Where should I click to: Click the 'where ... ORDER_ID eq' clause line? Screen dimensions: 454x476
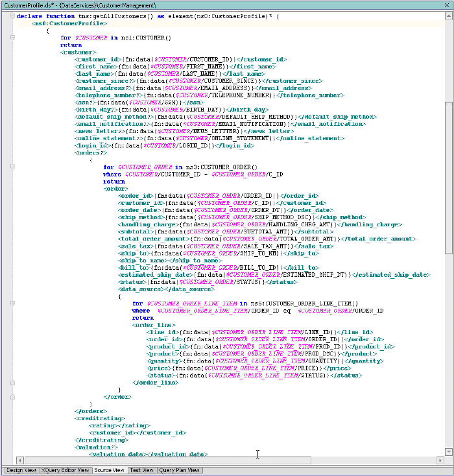(x=258, y=311)
